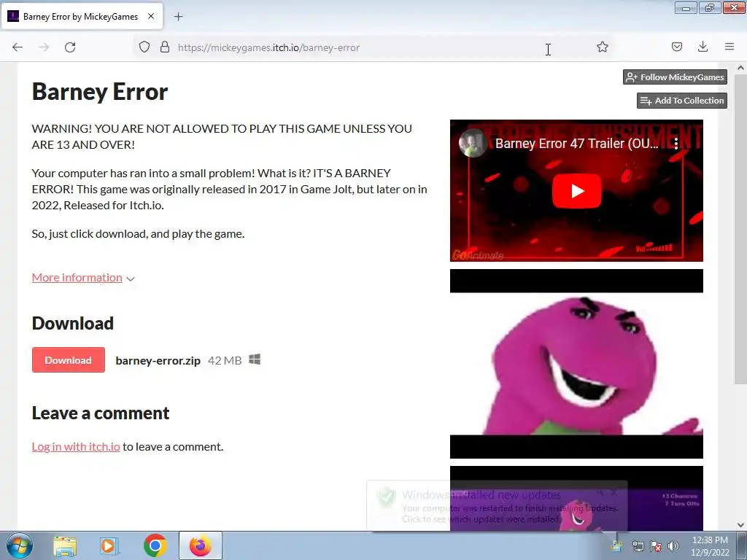The width and height of the screenshot is (747, 560).
Task: Click the YouTube channel avatar on the trailer
Action: (x=472, y=143)
